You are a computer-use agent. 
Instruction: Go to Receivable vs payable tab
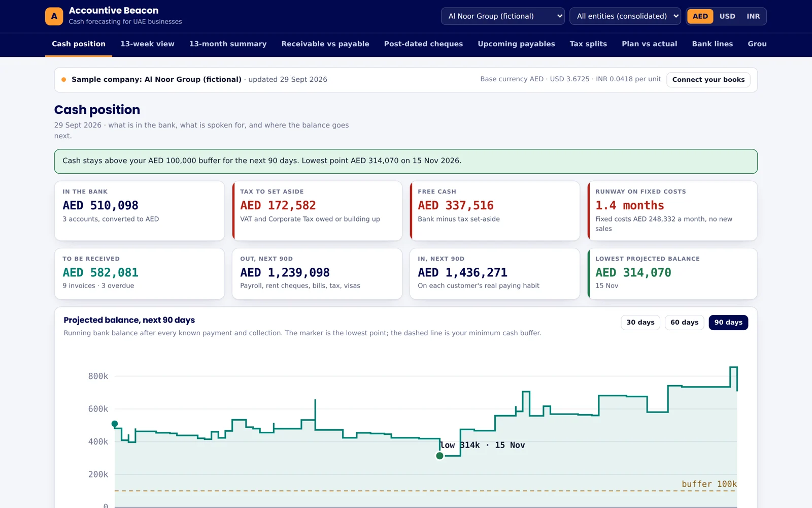click(325, 44)
